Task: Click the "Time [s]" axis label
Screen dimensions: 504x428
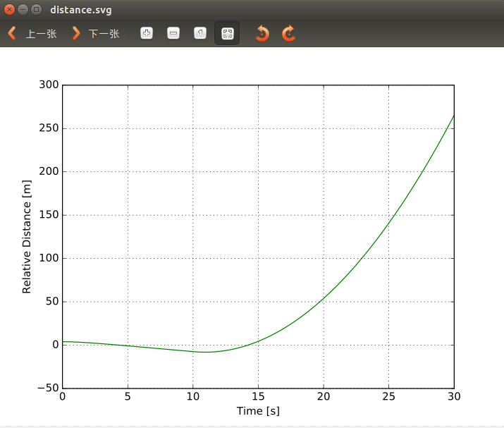Action: coord(258,411)
